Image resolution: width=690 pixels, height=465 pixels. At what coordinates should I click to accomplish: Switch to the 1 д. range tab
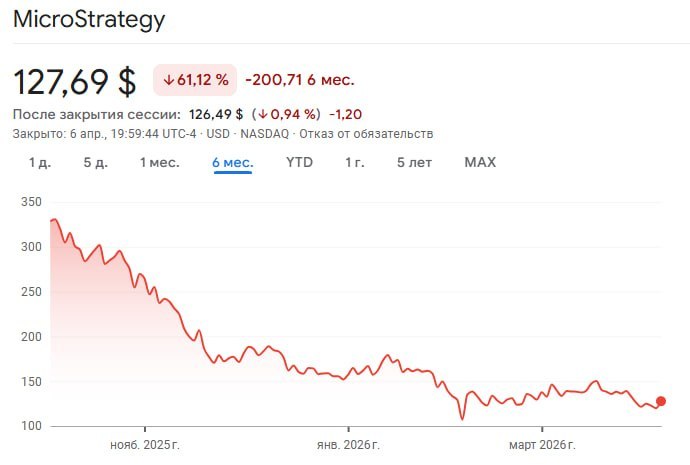(x=39, y=162)
